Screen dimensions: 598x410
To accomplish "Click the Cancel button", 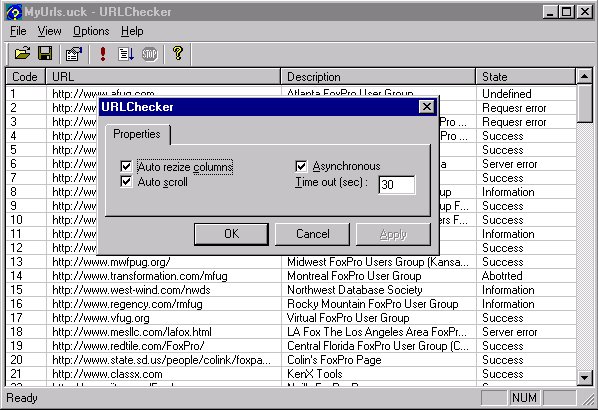I will [312, 234].
